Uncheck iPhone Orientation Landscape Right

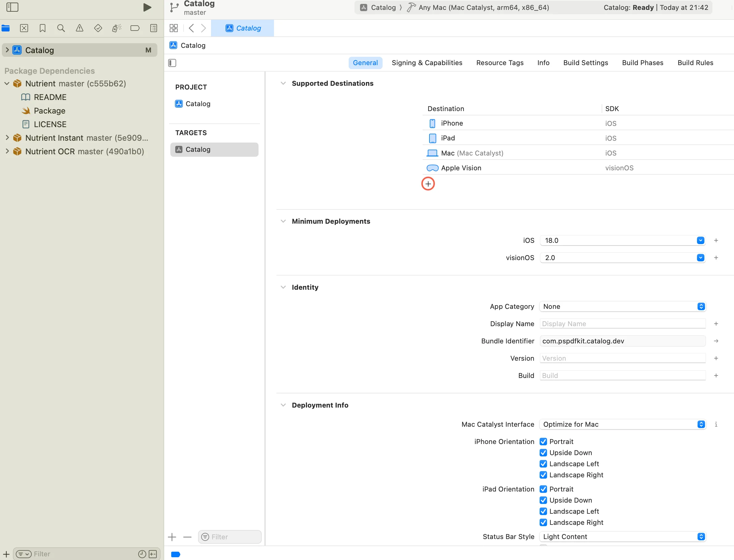coord(543,475)
